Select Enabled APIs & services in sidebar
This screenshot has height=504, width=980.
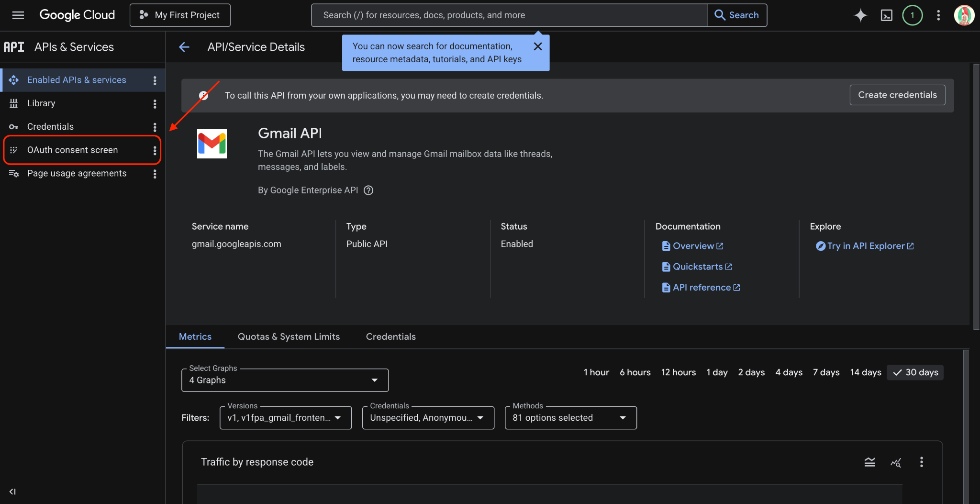pos(77,80)
